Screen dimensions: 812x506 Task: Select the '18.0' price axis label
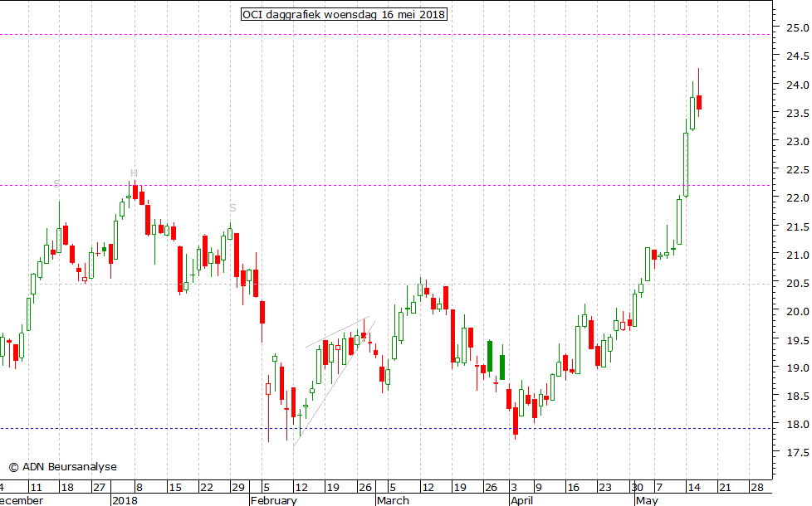coord(798,424)
